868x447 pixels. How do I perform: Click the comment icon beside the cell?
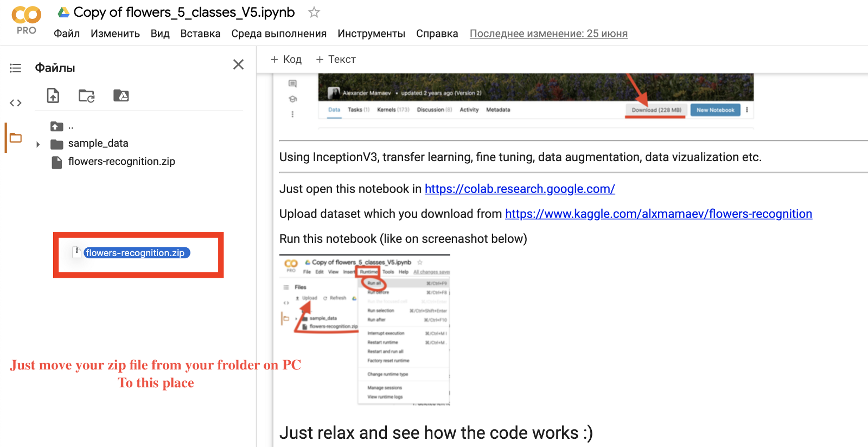pyautogui.click(x=292, y=84)
